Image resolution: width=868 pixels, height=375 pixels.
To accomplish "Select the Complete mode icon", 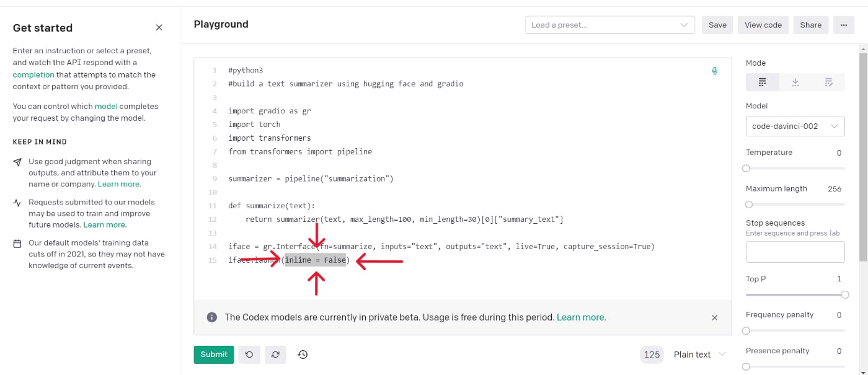I will click(762, 82).
